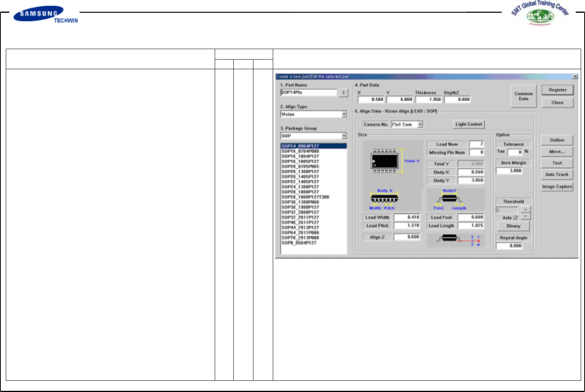This screenshot has width=585, height=392.
Task: Increase Threshold with the up arrow
Action: click(525, 210)
